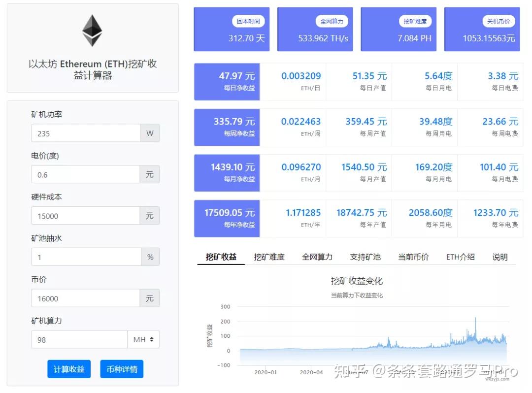Click the 1053.15563元 shutdown price
The width and height of the screenshot is (532, 393).
(x=489, y=38)
